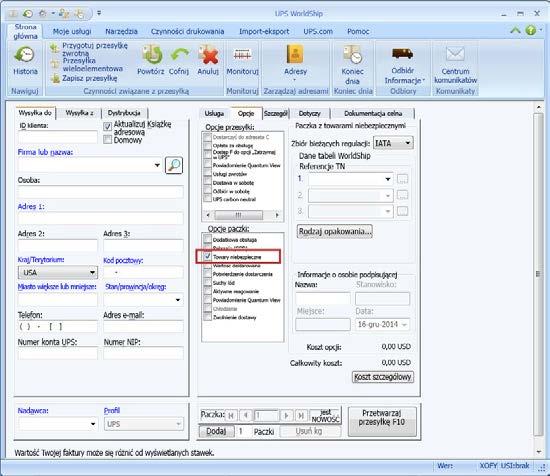Click Przesyłka wieloelementowa icon
Viewport: 550px width, 476px height.
55,64
